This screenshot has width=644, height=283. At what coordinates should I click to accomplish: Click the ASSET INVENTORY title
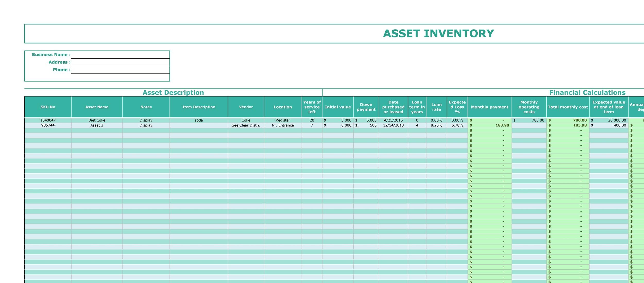point(438,34)
